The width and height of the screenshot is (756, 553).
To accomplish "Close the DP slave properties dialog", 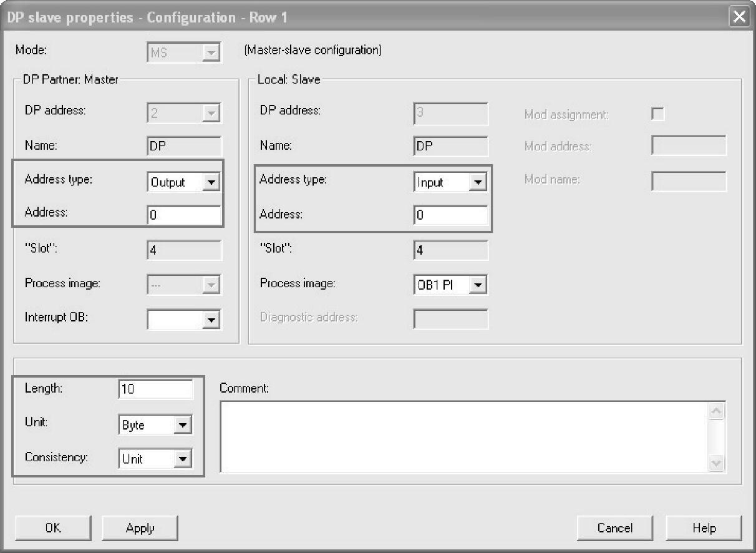I will coord(739,17).
